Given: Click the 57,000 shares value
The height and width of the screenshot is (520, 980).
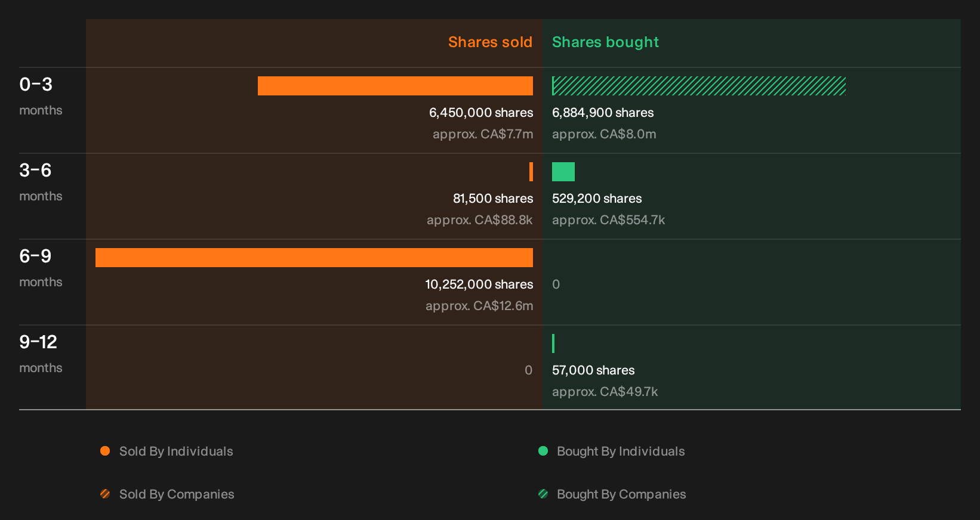Looking at the screenshot, I should pyautogui.click(x=593, y=370).
